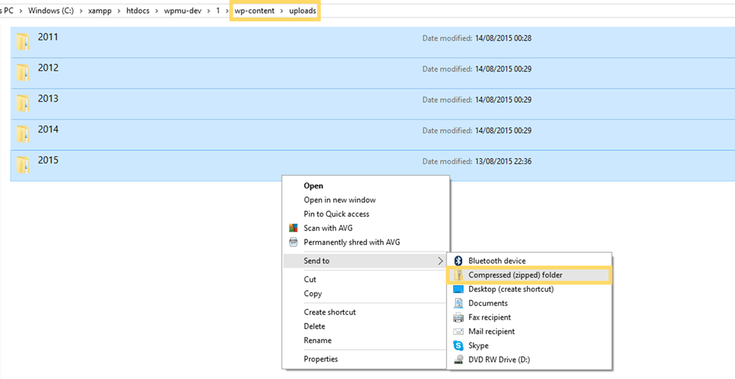Viewport: 735px width, 379px height.
Task: Select the 2013 folder icon
Action: (x=23, y=104)
